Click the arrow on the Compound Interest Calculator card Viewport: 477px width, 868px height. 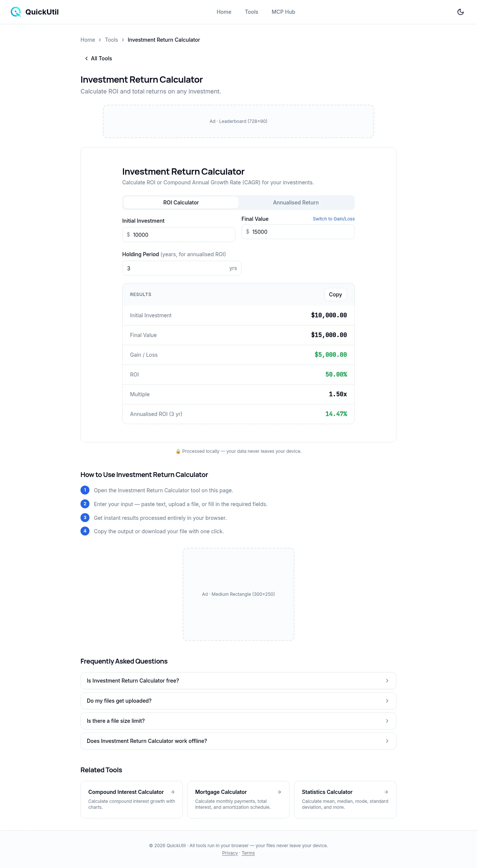[173, 792]
